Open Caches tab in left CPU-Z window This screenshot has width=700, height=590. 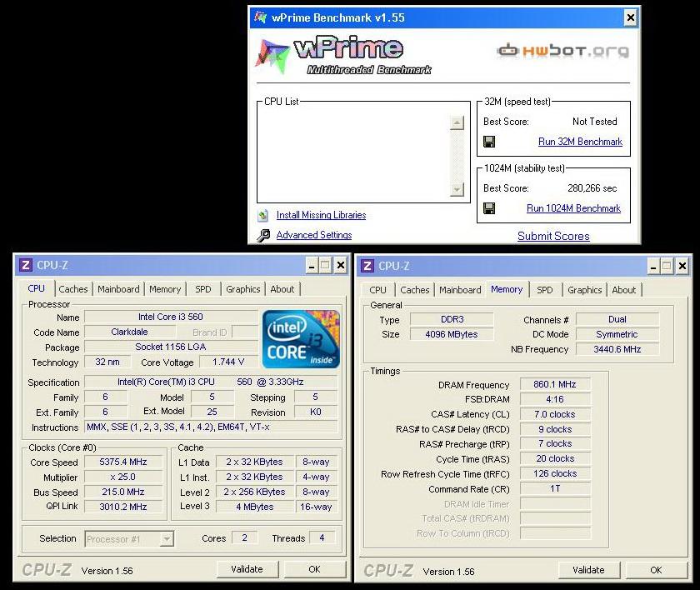point(73,289)
